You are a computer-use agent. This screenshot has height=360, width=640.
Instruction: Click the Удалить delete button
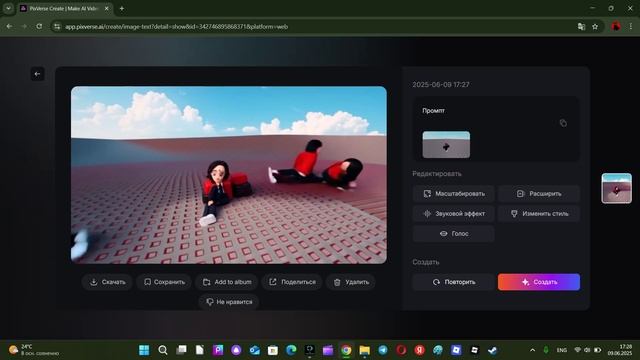pyautogui.click(x=351, y=282)
